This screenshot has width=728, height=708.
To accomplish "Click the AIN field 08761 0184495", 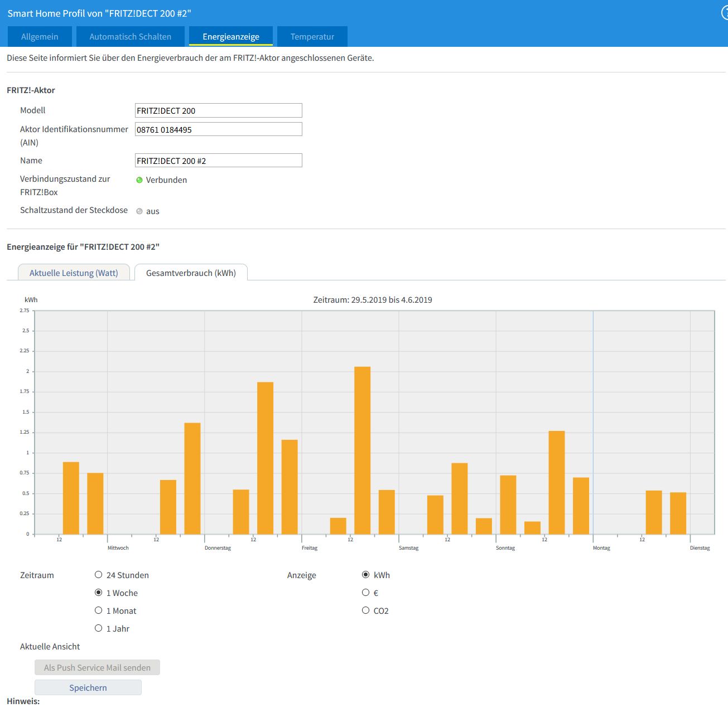I will [x=219, y=129].
